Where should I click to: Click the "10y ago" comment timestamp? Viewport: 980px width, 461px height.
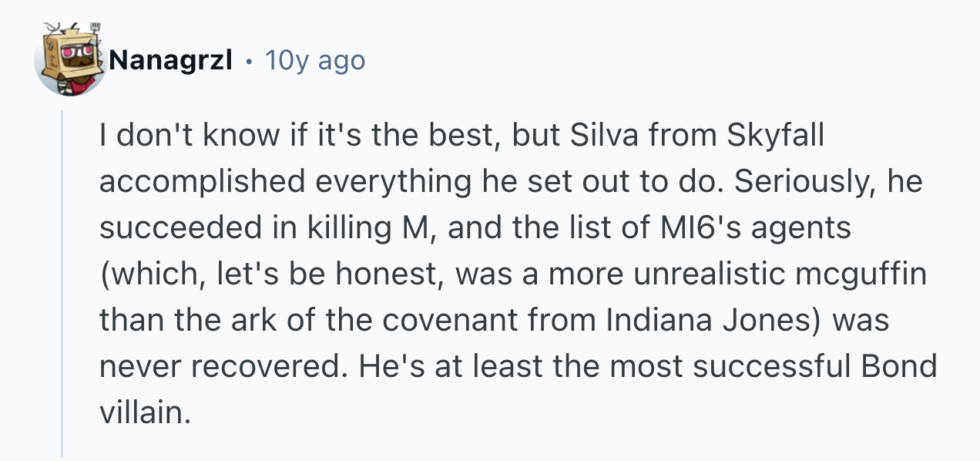tap(314, 60)
